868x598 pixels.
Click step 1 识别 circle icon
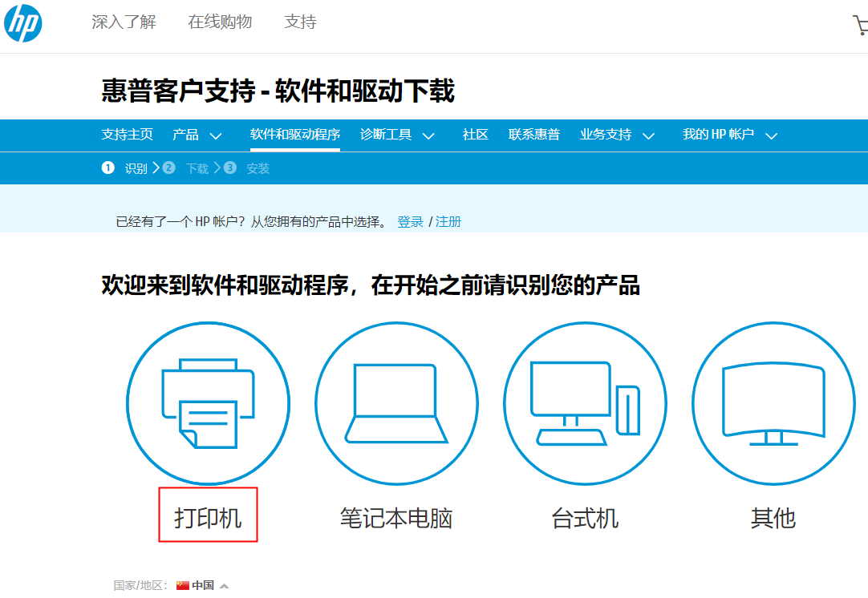click(x=107, y=168)
